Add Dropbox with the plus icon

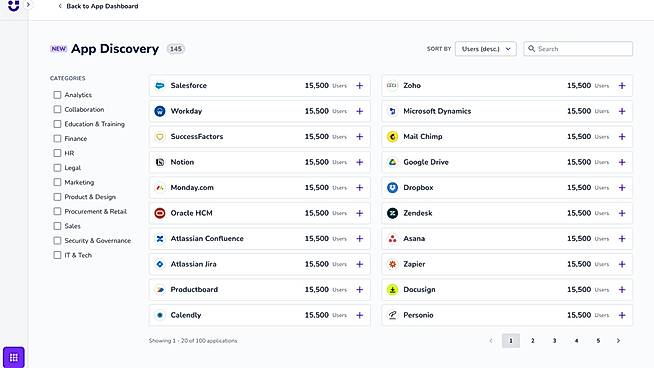click(622, 188)
